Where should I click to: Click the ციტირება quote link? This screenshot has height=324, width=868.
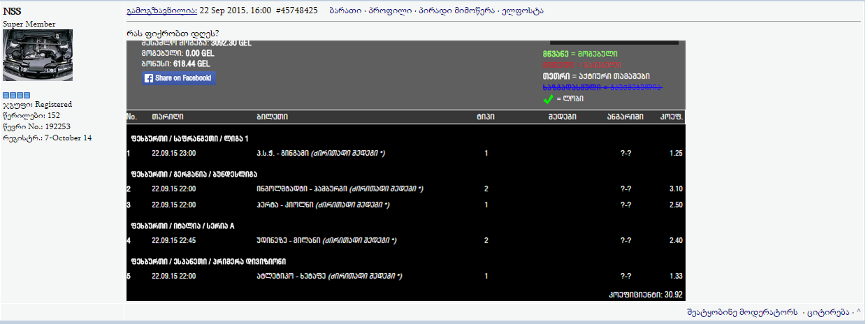(x=828, y=312)
